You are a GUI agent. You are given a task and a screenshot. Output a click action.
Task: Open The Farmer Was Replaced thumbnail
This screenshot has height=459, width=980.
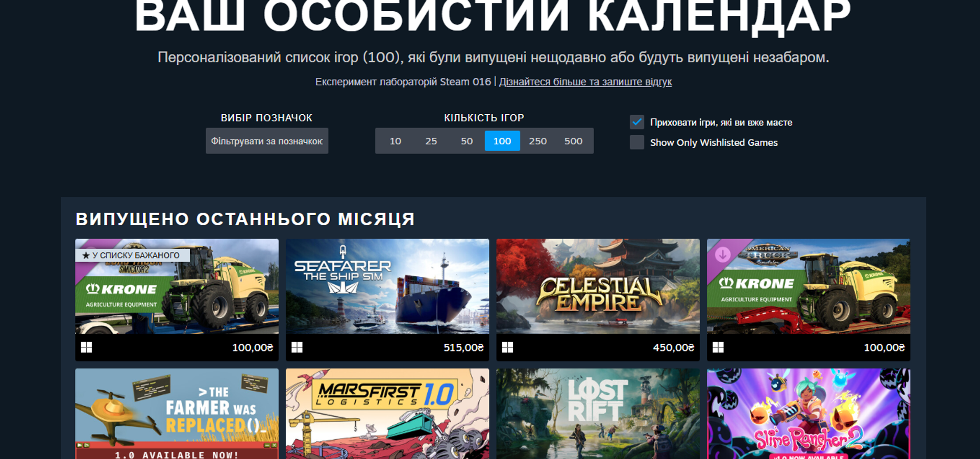(x=177, y=414)
